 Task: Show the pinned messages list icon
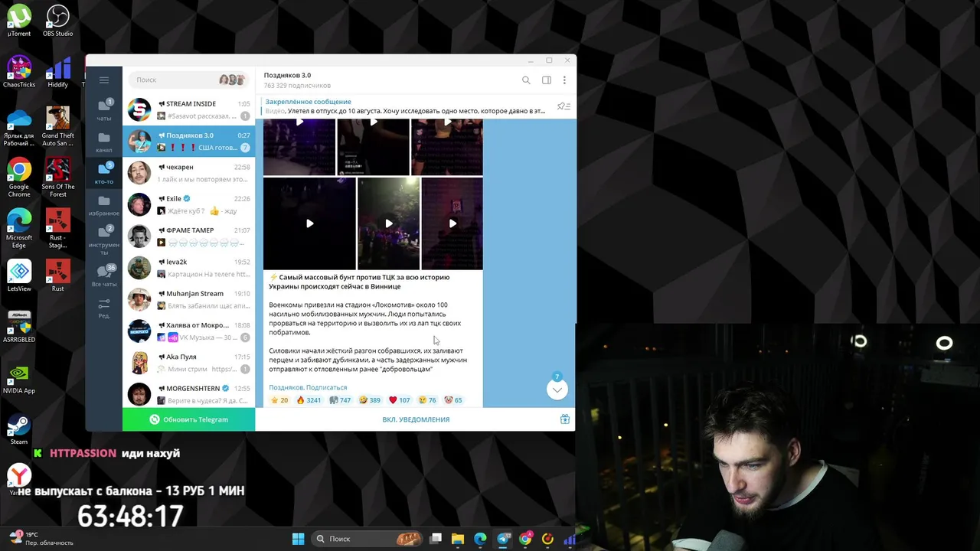pyautogui.click(x=563, y=106)
